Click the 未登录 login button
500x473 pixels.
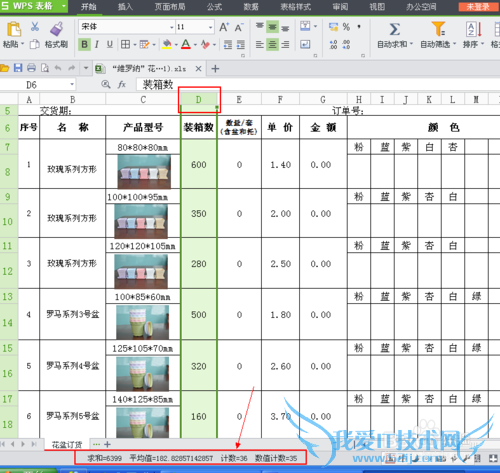(x=478, y=6)
